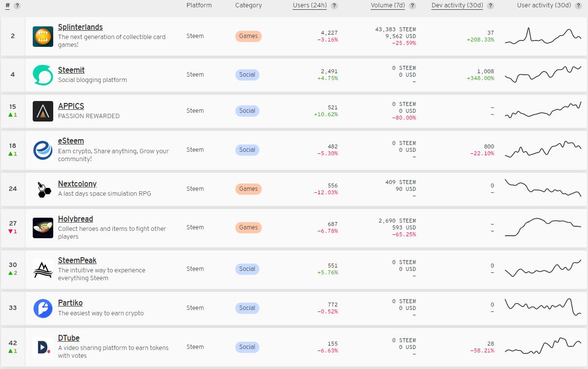The height and width of the screenshot is (369, 588).
Task: Click help icon beside User activity (30d)
Action: tap(578, 6)
